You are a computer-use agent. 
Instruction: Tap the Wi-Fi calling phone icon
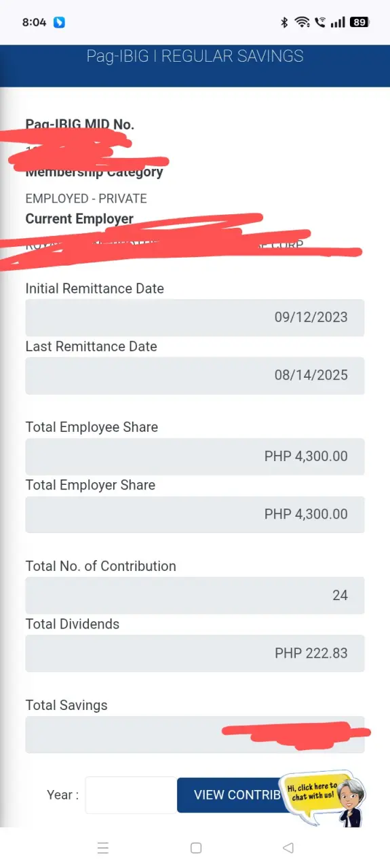[x=320, y=22]
